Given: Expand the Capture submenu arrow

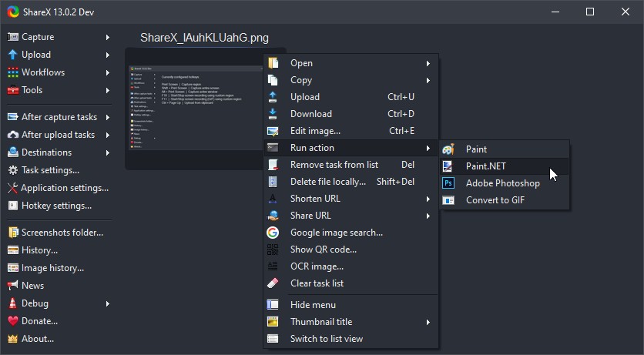Looking at the screenshot, I should coord(108,37).
